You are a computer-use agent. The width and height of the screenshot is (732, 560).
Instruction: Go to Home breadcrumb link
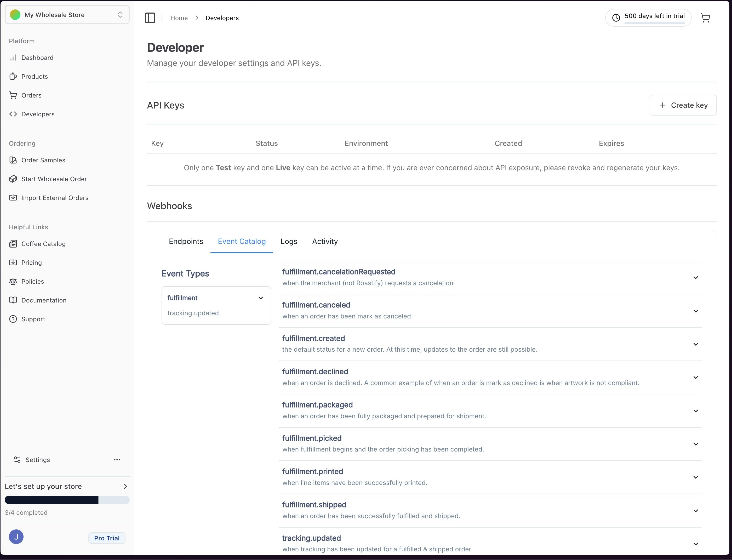179,18
